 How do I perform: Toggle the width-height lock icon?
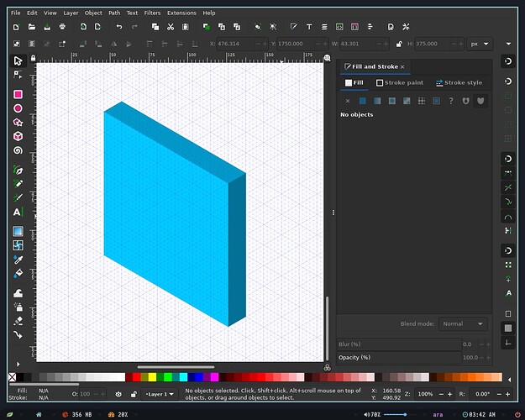coord(399,44)
